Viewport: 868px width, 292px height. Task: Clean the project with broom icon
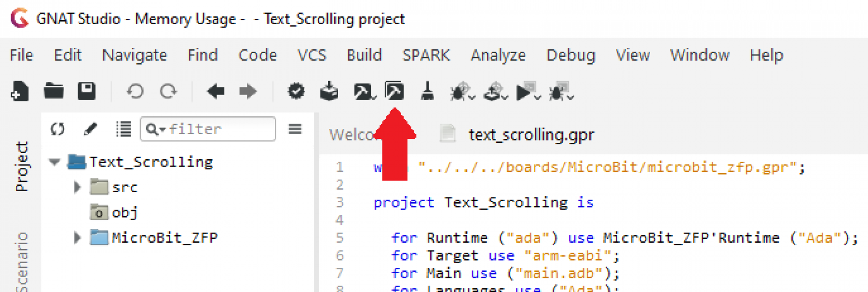(427, 91)
